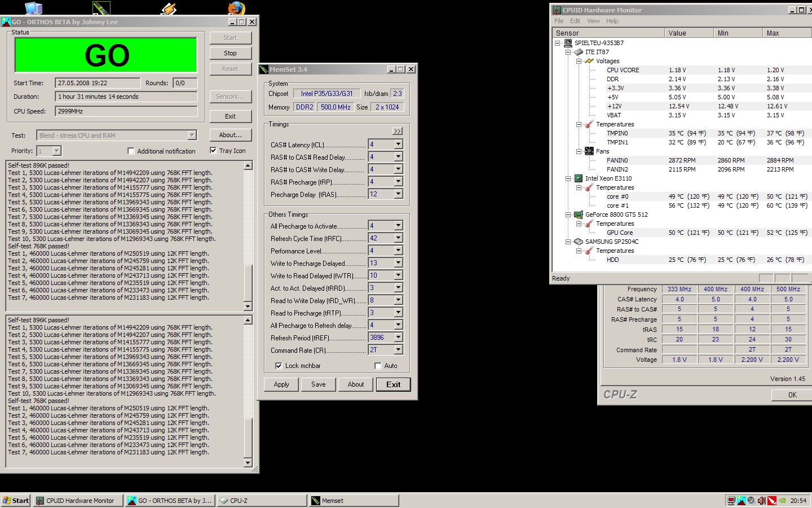Click upper log scrollbar down arrow
Viewport: 812px width, 508px height.
click(x=248, y=306)
